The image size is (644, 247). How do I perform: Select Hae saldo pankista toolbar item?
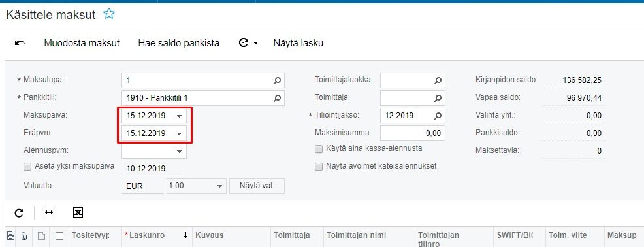pos(179,43)
